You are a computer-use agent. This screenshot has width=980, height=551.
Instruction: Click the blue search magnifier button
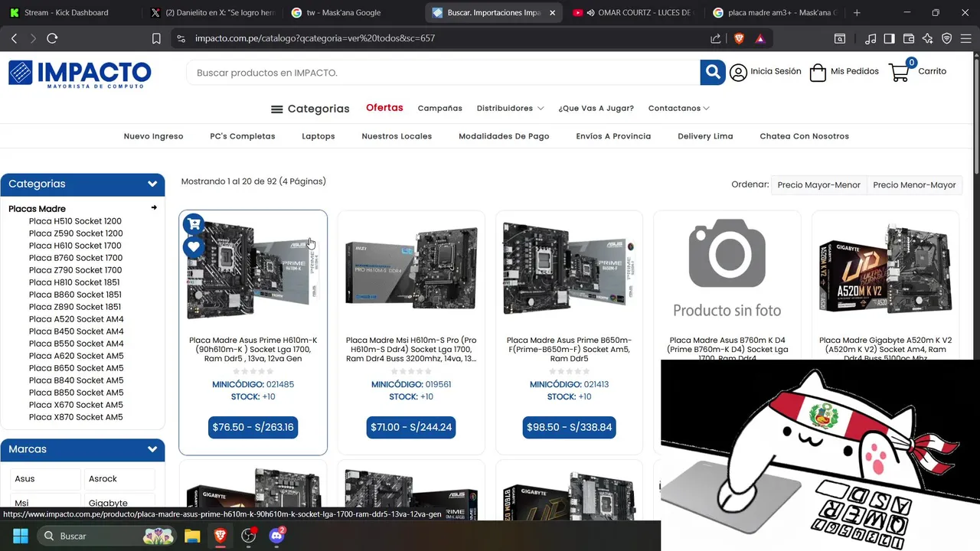712,72
